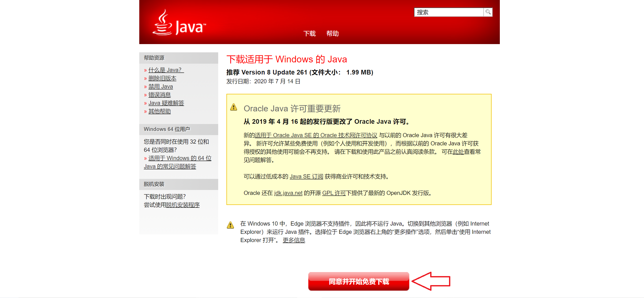644x298 pixels.
Task: Open the 帮助 menu item
Action: coord(332,34)
